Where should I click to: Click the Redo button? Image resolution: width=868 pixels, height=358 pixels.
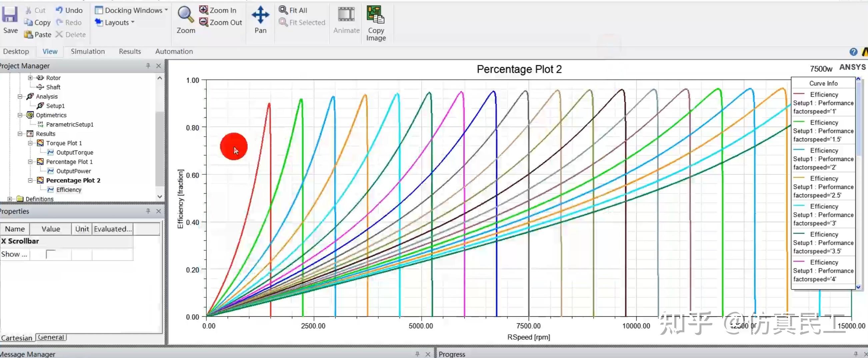[x=69, y=22]
